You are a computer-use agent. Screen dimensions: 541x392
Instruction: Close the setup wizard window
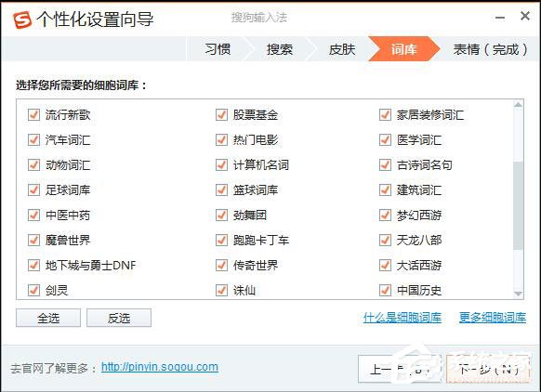coord(525,16)
